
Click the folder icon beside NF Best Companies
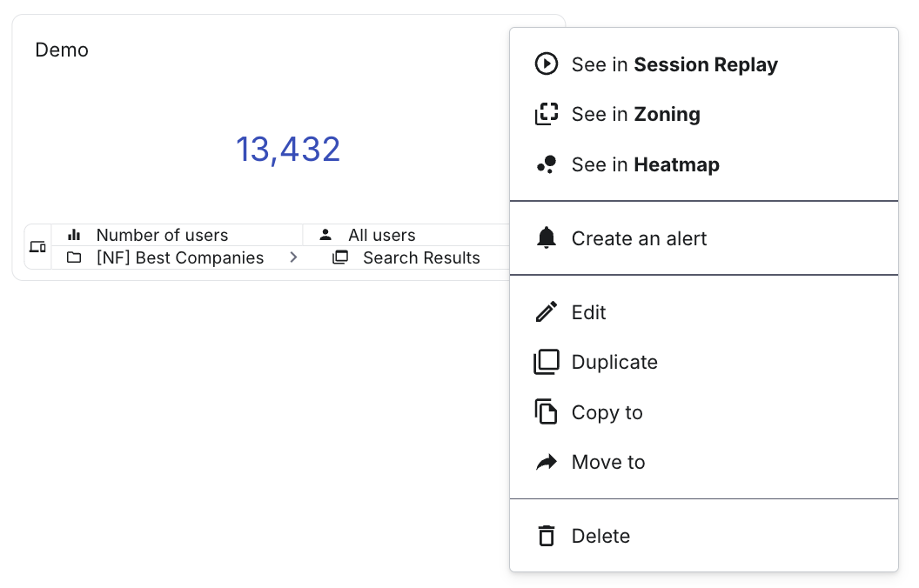coord(74,257)
